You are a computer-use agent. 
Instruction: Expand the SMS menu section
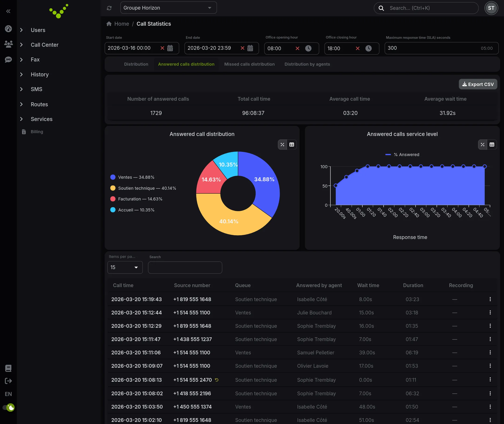(36, 89)
